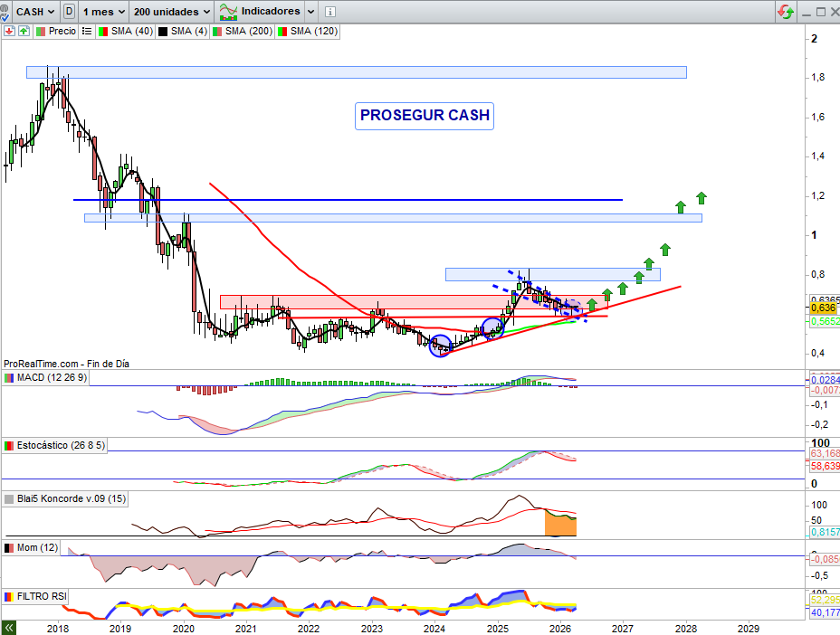Open the SMA (40) indicator settings
Screen dimensions: 840x635
click(132, 31)
